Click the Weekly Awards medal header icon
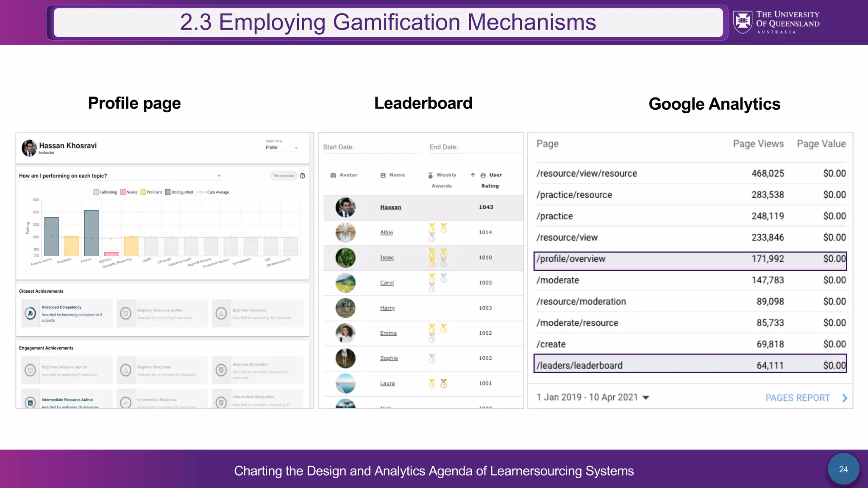 coord(431,175)
